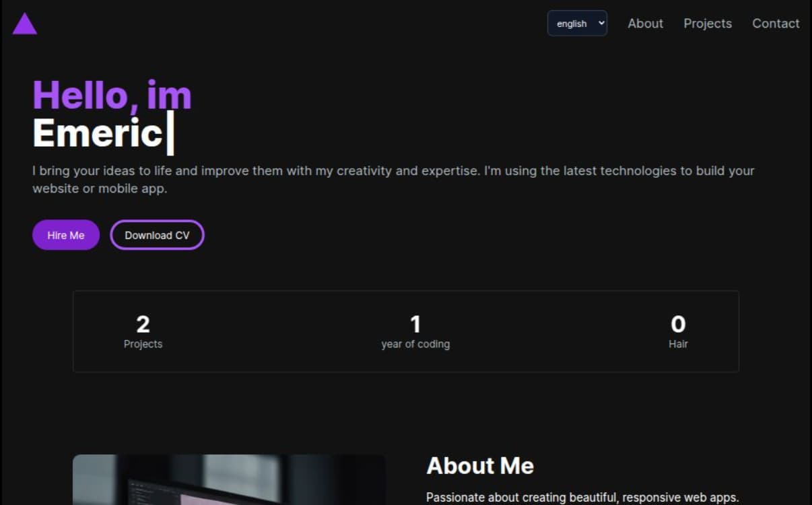The height and width of the screenshot is (505, 812).
Task: Click the "year of coding" label
Action: click(415, 344)
